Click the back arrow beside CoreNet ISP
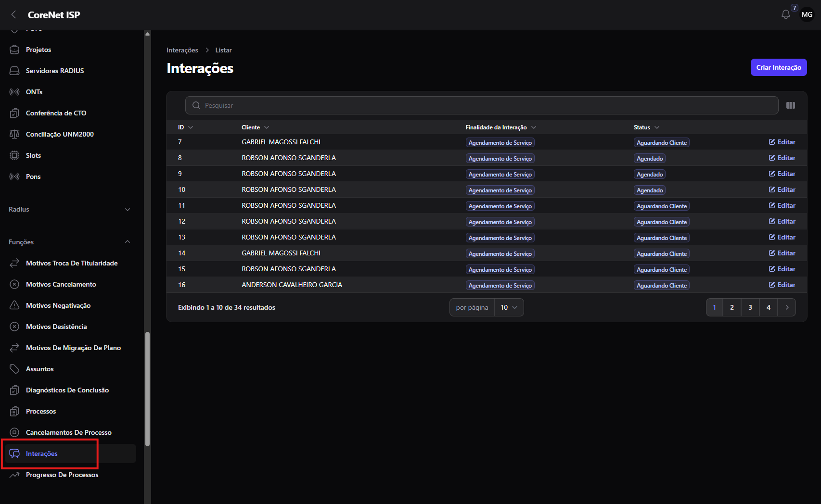 13,14
